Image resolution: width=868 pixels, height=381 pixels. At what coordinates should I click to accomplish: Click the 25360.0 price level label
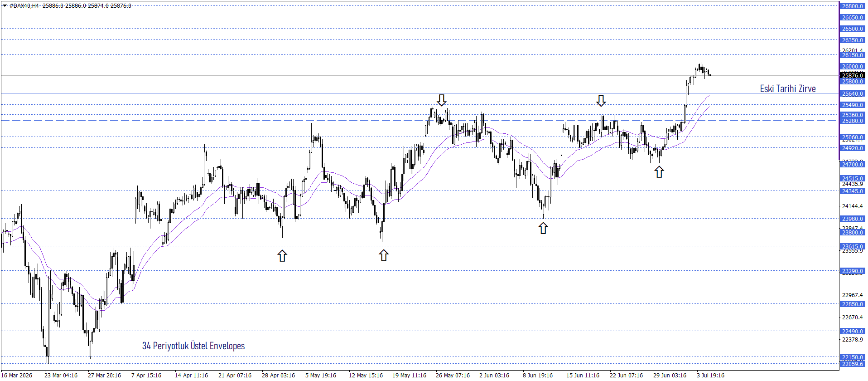[x=853, y=115]
